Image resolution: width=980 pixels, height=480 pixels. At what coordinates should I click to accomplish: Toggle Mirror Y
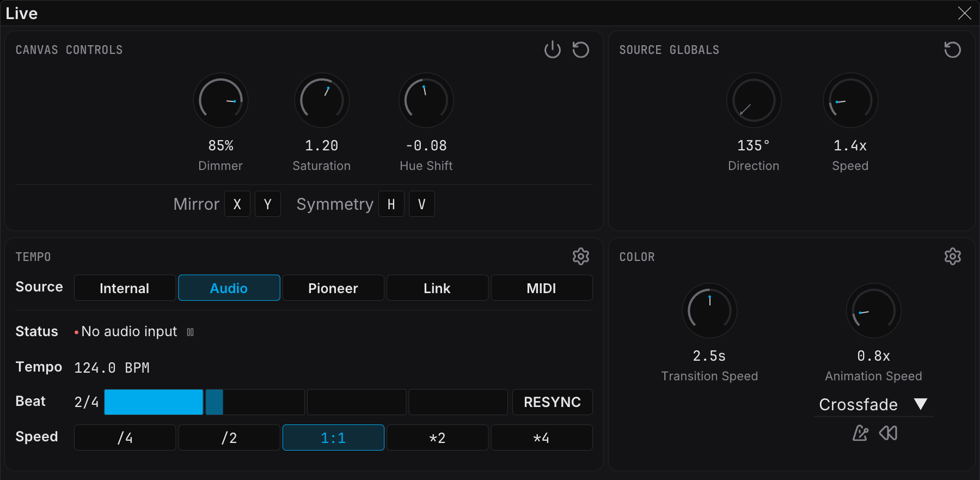268,204
